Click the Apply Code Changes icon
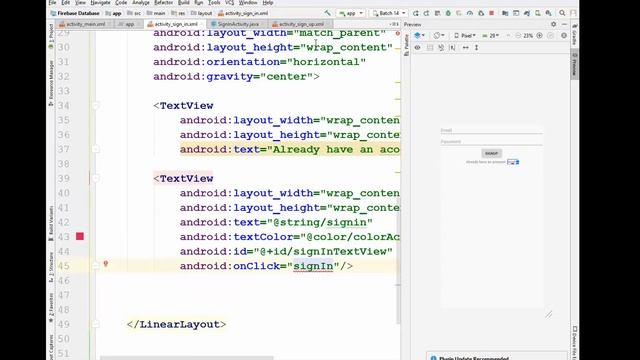640x360 pixels. (x=426, y=13)
